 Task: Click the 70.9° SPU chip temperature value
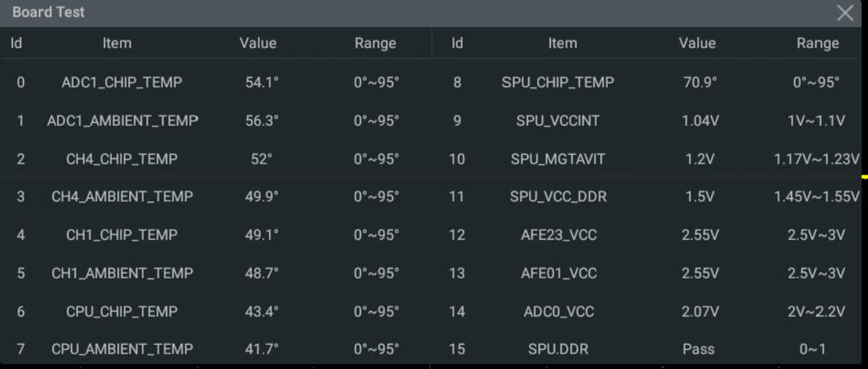pyautogui.click(x=700, y=83)
